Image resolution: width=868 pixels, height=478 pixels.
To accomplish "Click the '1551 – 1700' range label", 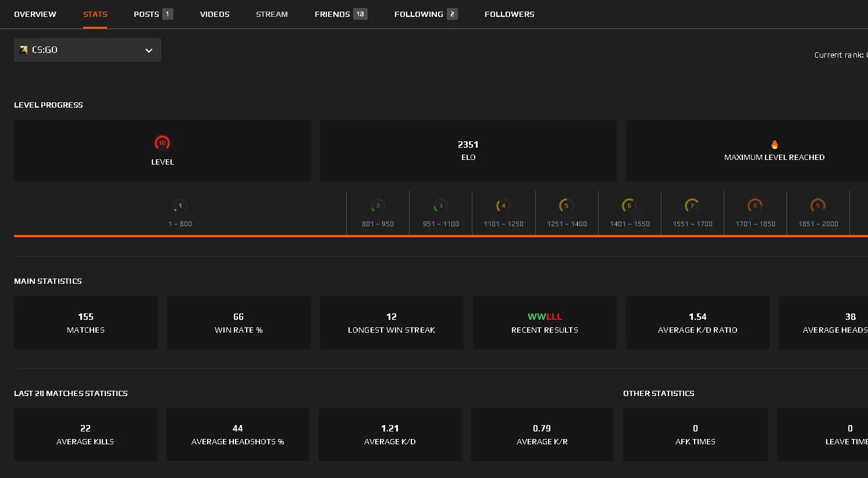I will (692, 224).
